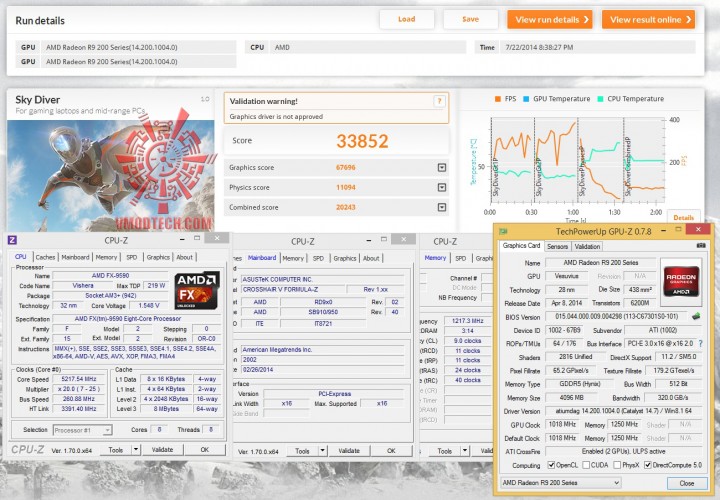720x500 pixels.
Task: Select Memory tab in third CPU-Z window
Action: 435,258
